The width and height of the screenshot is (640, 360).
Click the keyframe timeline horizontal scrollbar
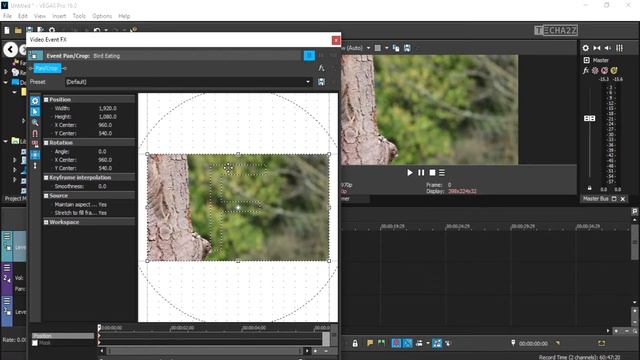click(204, 351)
